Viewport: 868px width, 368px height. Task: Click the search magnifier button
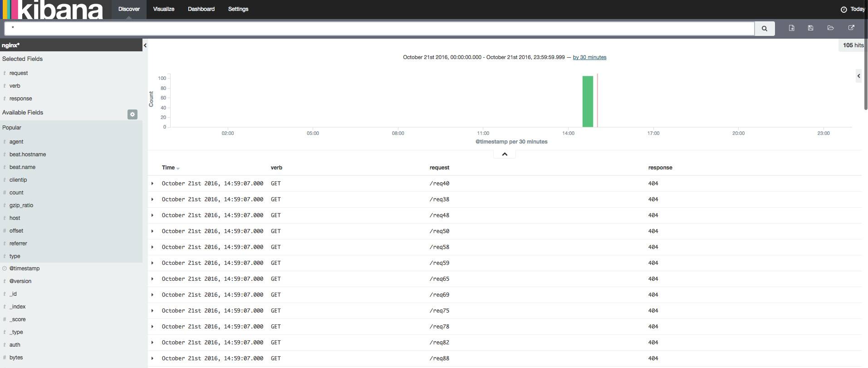[765, 29]
